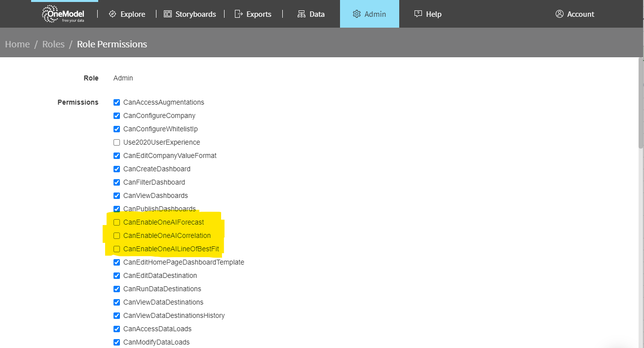The height and width of the screenshot is (348, 644).
Task: Enable the CanEnableOneAIForecast checkbox
Action: 117,222
